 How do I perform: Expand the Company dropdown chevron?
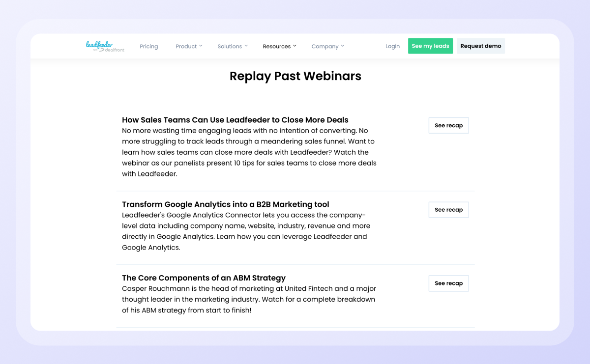click(342, 46)
